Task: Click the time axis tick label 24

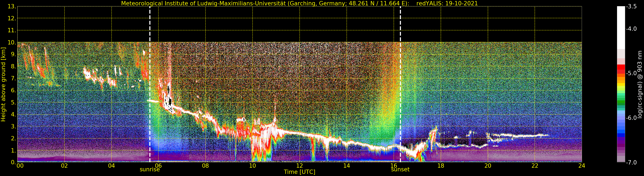Action: click(x=582, y=166)
